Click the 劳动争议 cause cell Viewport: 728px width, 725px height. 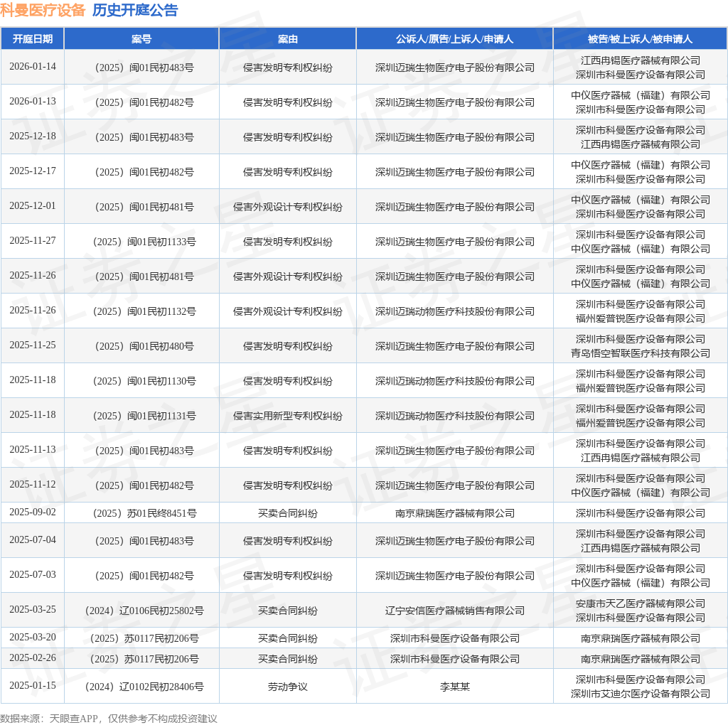tap(288, 687)
